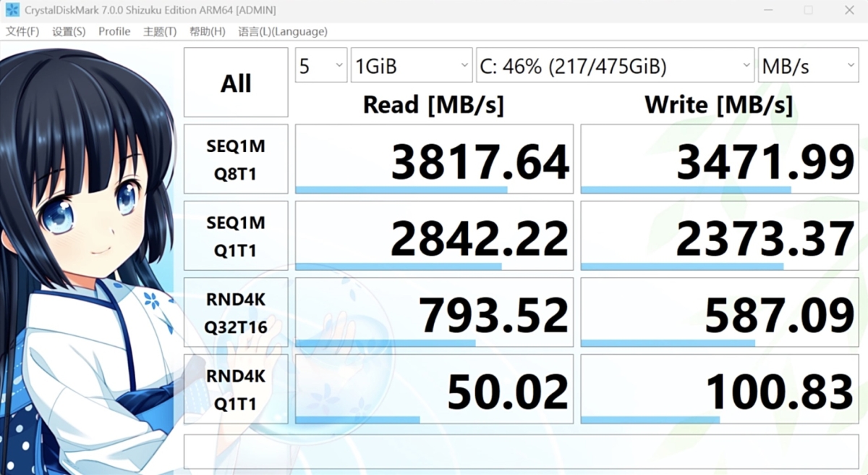This screenshot has height=475, width=868.
Task: Open the 文件(F) menu
Action: coord(22,31)
